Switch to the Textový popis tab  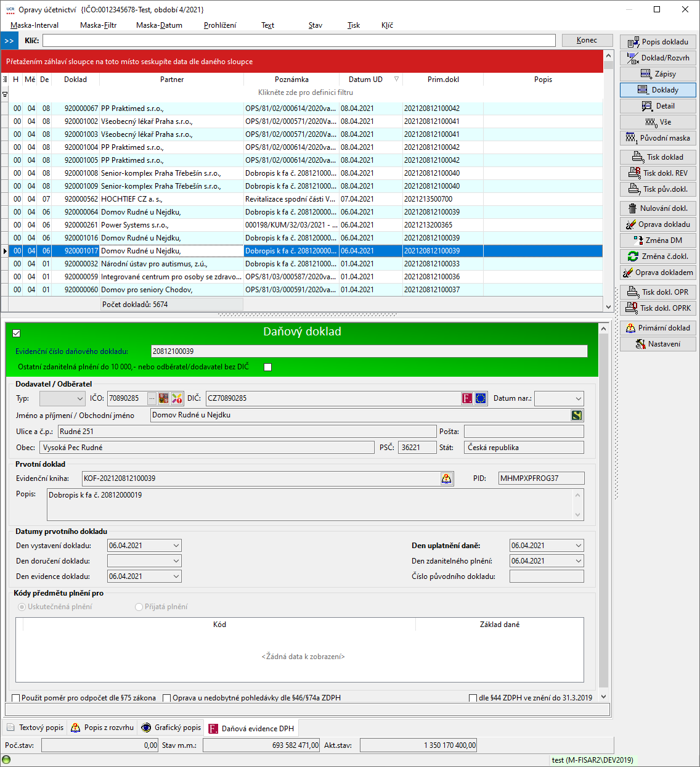point(35,728)
